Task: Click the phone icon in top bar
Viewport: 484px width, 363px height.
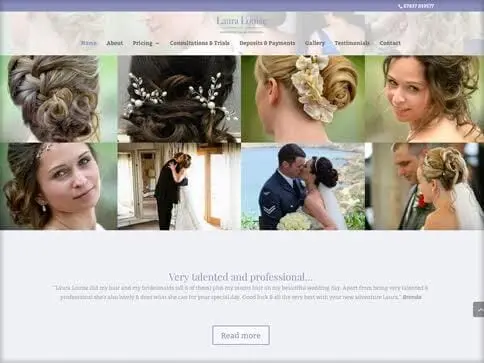Action: tap(400, 6)
